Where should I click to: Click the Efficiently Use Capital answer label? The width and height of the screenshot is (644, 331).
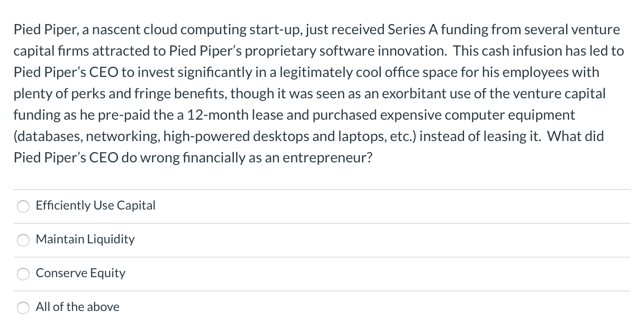click(x=95, y=206)
